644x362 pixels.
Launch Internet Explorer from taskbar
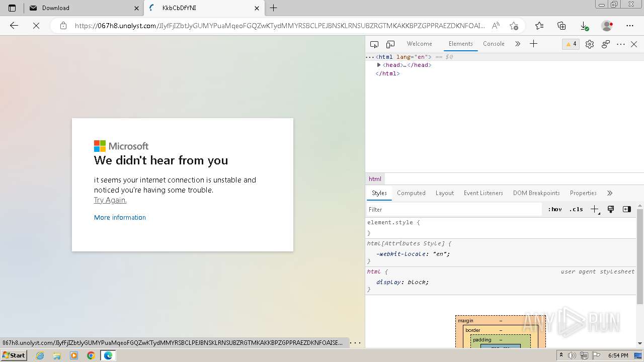pos(40,355)
